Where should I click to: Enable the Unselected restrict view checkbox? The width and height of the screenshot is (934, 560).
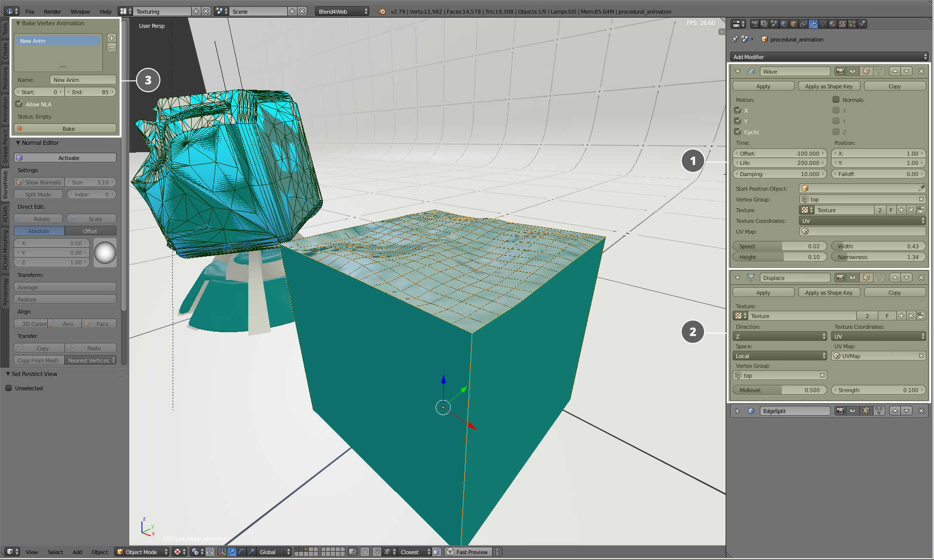coord(8,388)
